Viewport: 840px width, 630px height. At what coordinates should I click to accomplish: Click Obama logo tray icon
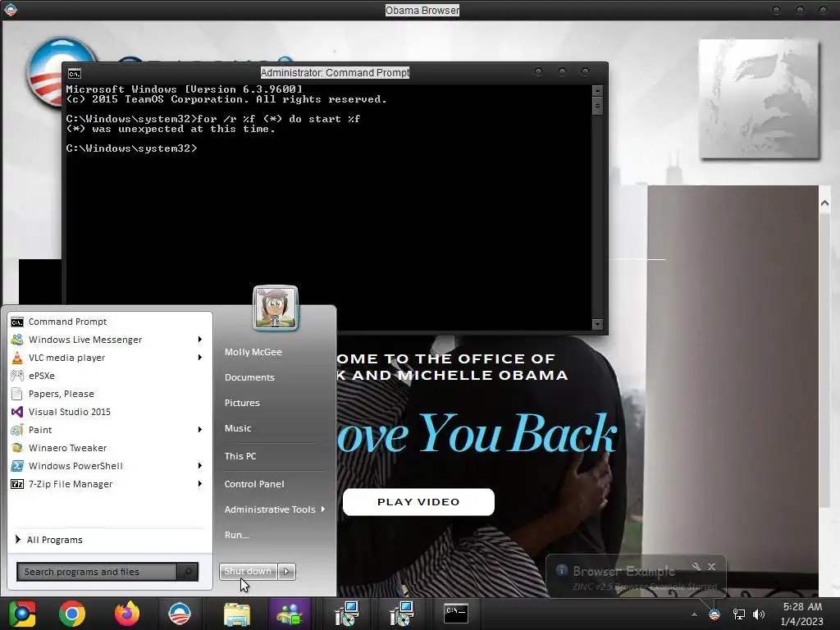[714, 614]
